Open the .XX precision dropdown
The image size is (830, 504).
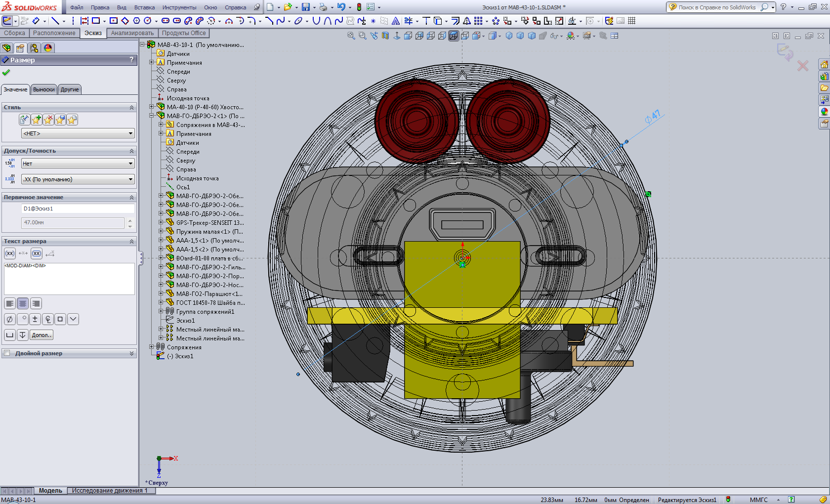point(78,179)
